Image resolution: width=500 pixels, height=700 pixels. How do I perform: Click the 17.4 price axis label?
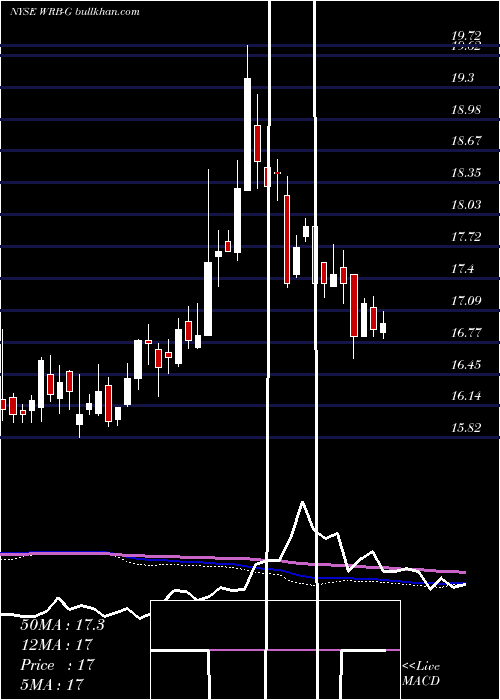pos(462,269)
